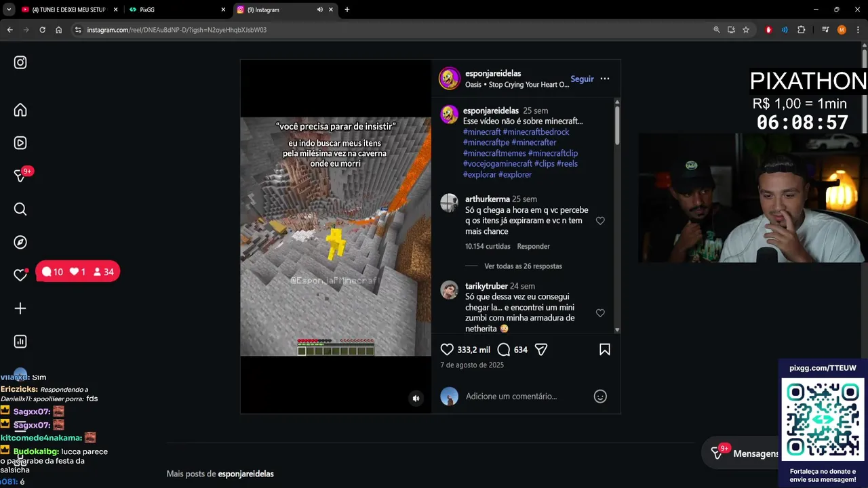Open Reels icon in sidebar
The image size is (868, 488).
(20, 143)
